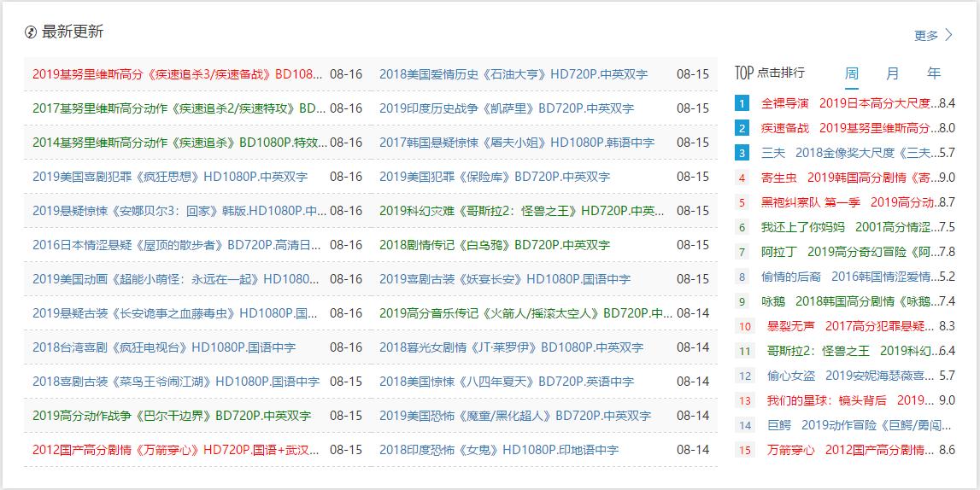Open 巴尔干边界 BD720P link

point(172,415)
